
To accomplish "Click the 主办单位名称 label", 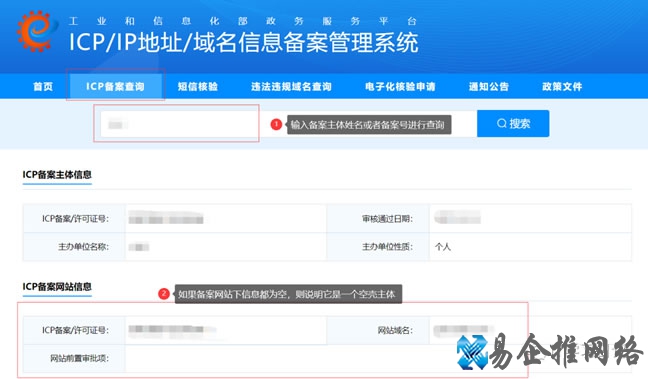I will pyautogui.click(x=83, y=247).
